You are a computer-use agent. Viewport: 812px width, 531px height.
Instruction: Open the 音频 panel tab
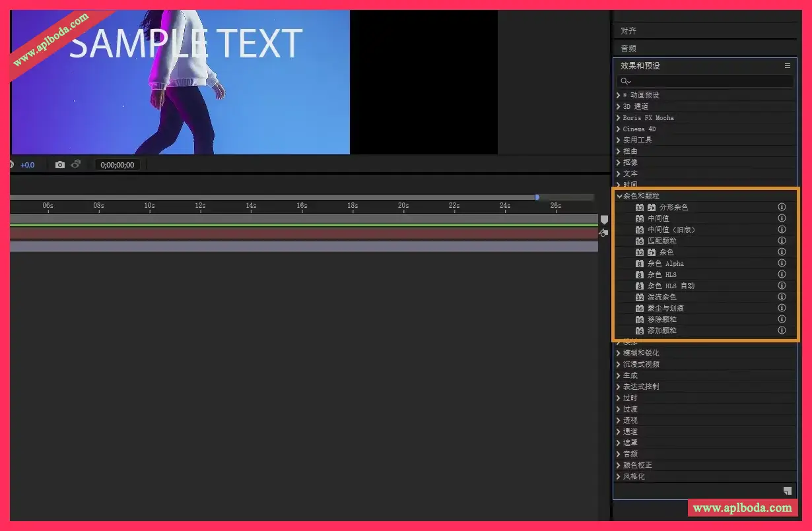(628, 48)
